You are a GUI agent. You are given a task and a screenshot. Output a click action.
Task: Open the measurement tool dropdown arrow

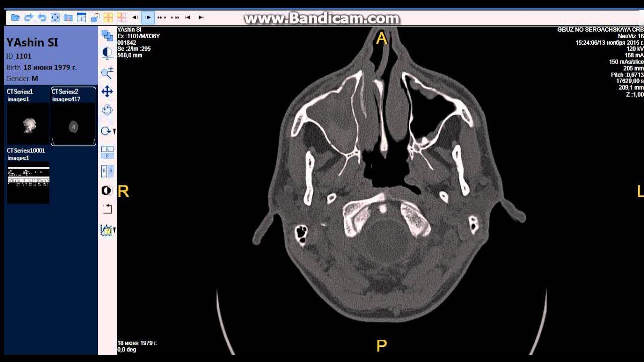coord(114,230)
